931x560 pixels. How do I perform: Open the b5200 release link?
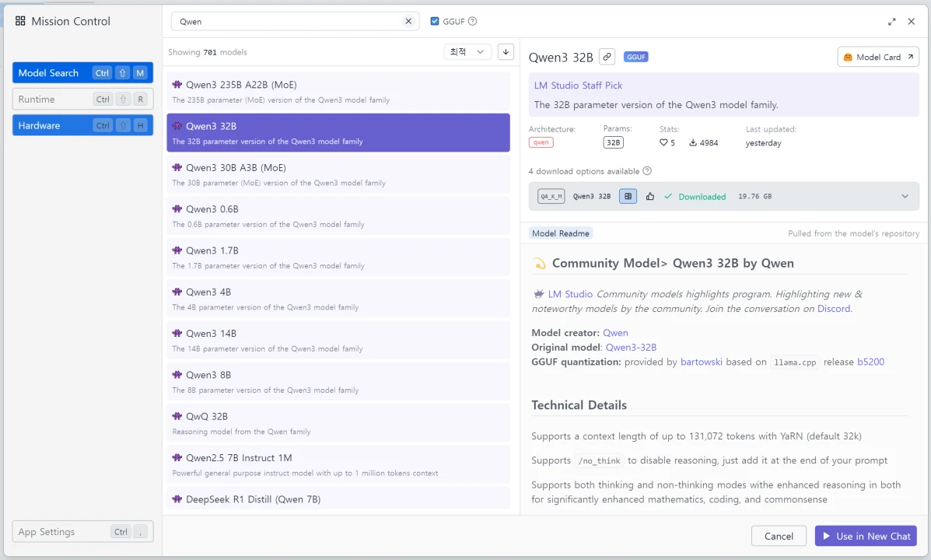[870, 362]
